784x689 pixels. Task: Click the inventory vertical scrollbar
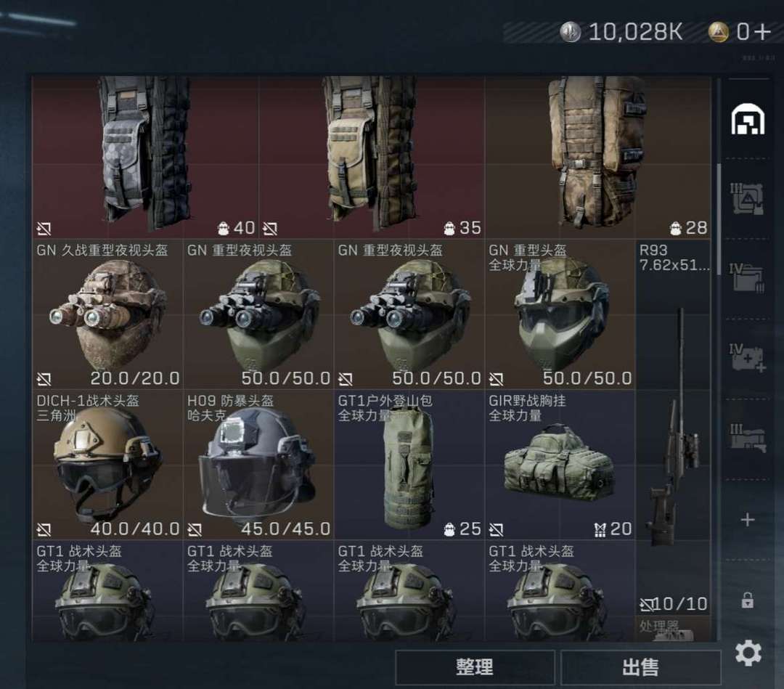tap(719, 220)
